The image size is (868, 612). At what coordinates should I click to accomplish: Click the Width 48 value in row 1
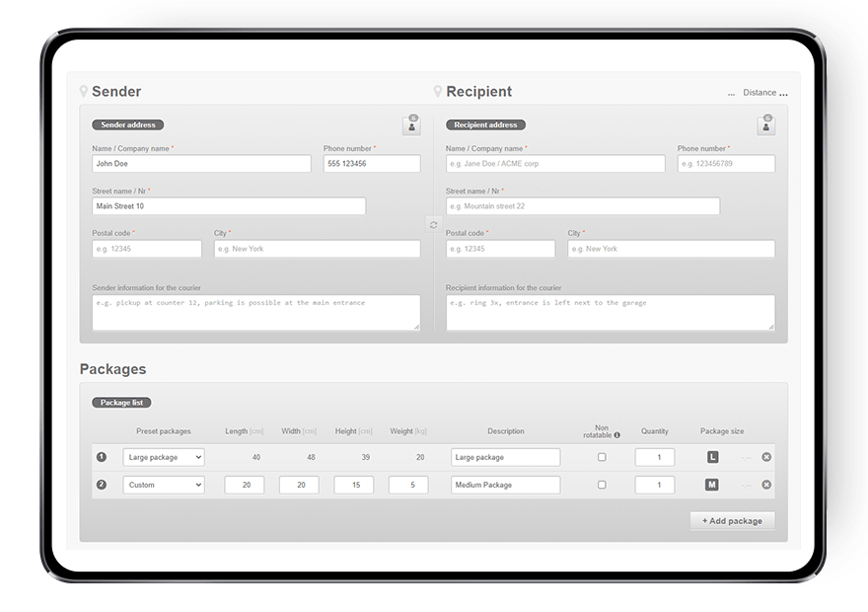point(311,457)
